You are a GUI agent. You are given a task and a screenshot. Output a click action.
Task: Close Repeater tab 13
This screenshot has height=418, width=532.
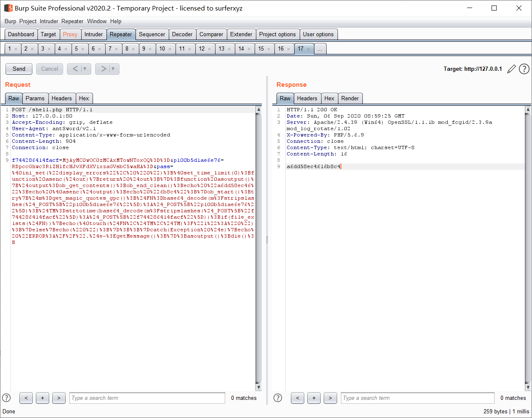click(x=229, y=49)
